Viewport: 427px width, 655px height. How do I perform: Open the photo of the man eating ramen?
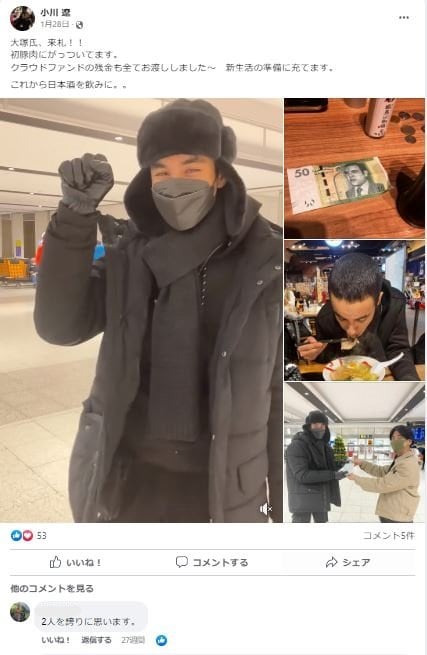pyautogui.click(x=354, y=310)
